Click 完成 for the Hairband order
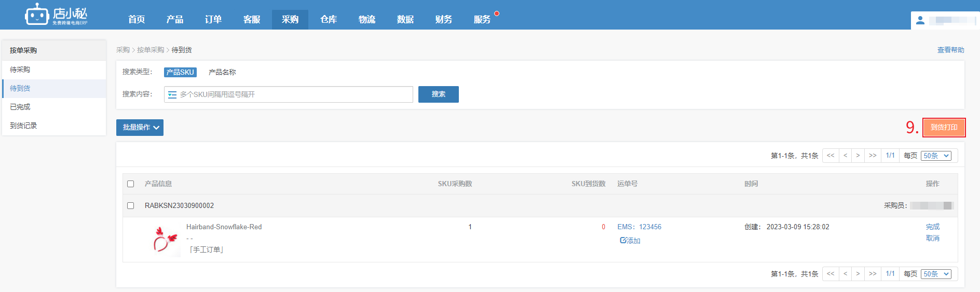The height and width of the screenshot is (292, 980). (933, 227)
